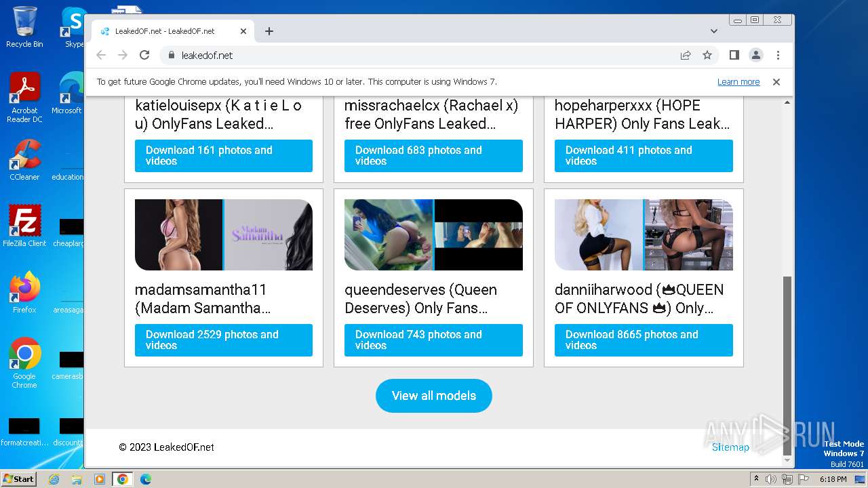Open the Chrome side panel
The image size is (868, 488).
click(x=734, y=55)
